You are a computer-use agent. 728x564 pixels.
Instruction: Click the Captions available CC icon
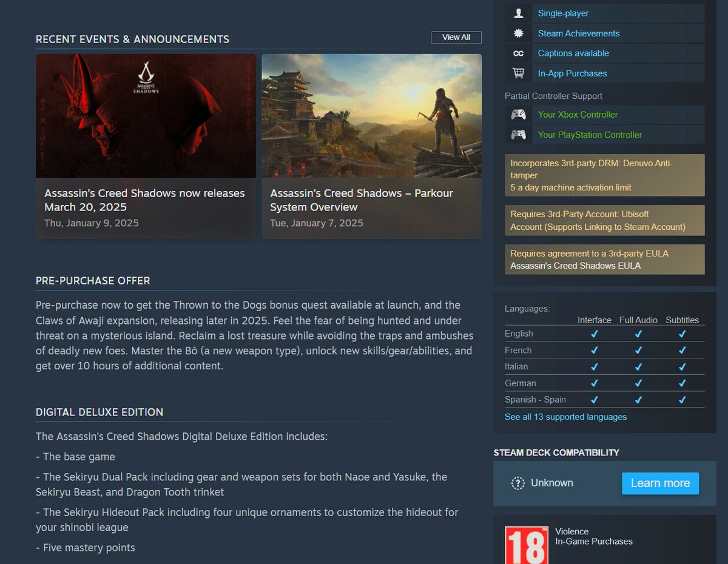[518, 53]
